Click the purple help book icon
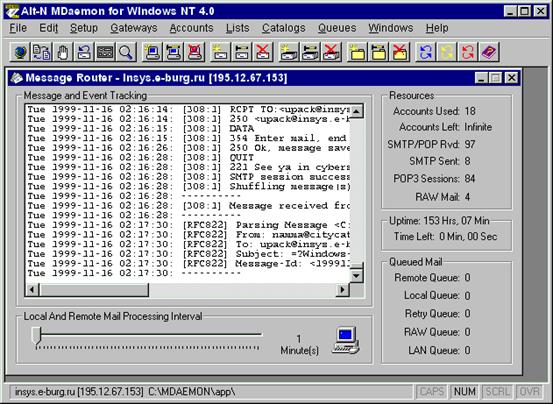Image resolution: width=553 pixels, height=404 pixels. pos(489,52)
